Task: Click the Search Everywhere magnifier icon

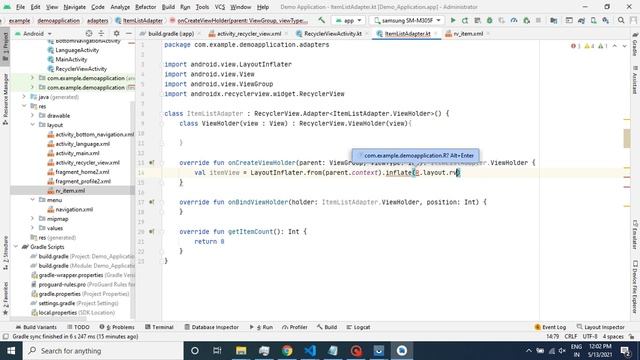Action: (x=621, y=20)
